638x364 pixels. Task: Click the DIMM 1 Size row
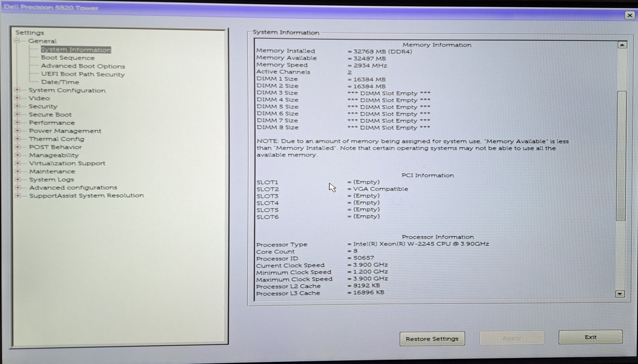(x=321, y=79)
